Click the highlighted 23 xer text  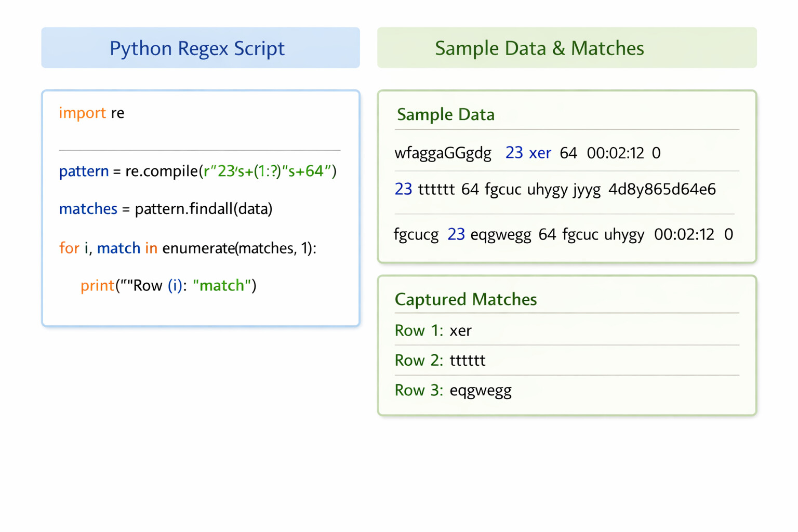[x=528, y=153]
